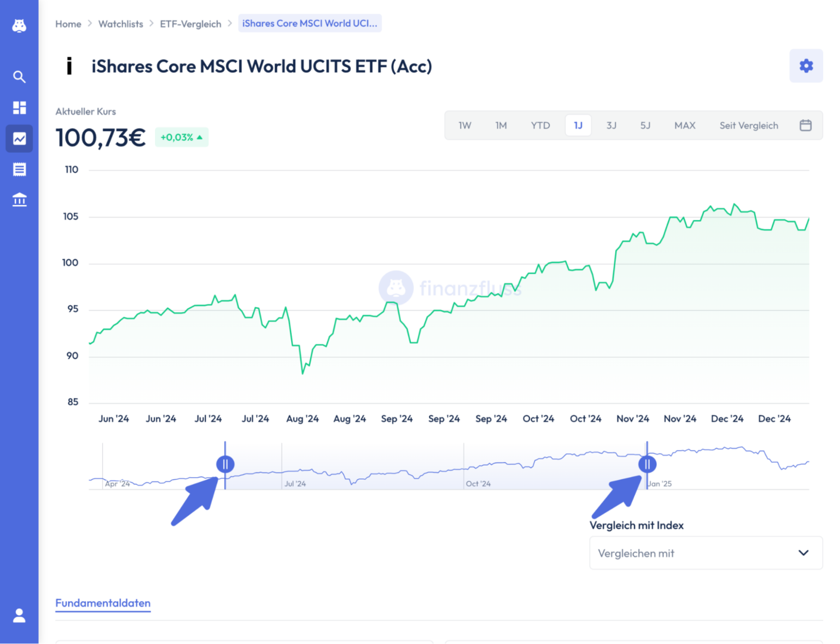This screenshot has height=644, width=840.
Task: Open the dashboard grid icon in sidebar
Action: 19,107
